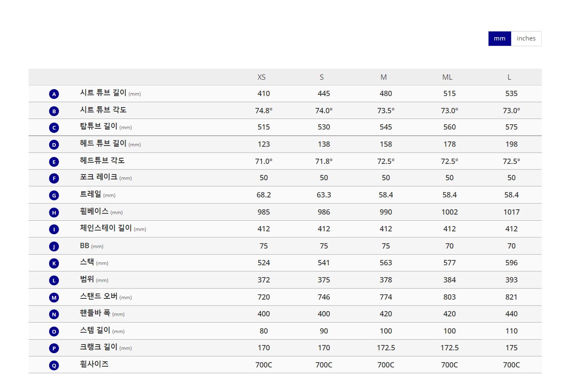
Task: Click the 시트 튜브 길이 row label
Action: (x=103, y=93)
